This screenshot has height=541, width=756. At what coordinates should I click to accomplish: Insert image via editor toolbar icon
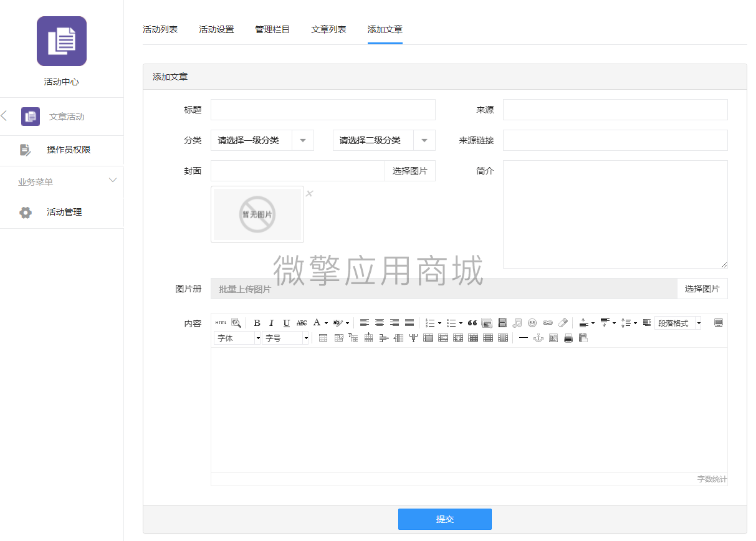pyautogui.click(x=487, y=323)
